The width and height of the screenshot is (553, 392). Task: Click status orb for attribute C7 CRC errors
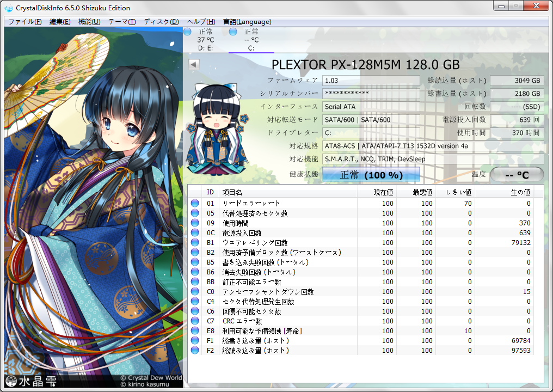tap(195, 321)
